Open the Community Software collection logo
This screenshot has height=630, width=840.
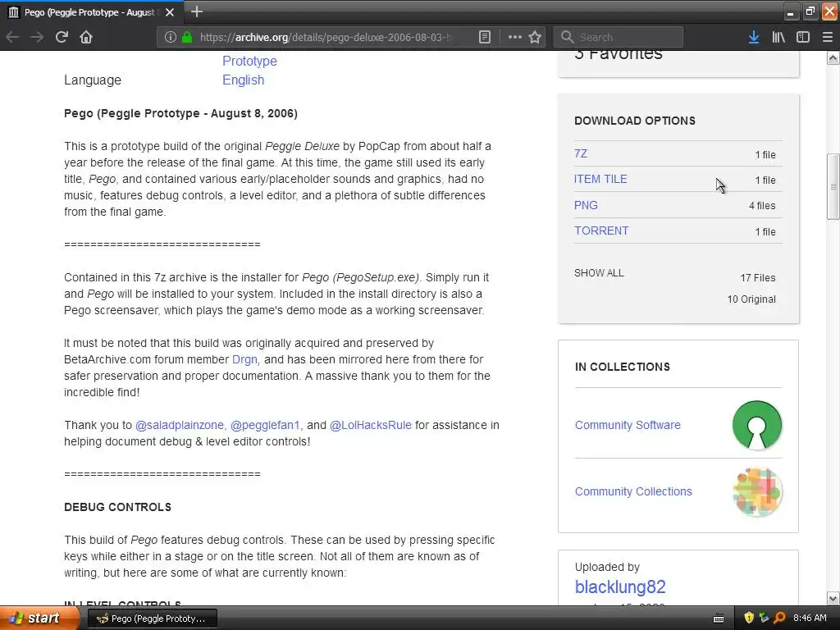pyautogui.click(x=757, y=425)
